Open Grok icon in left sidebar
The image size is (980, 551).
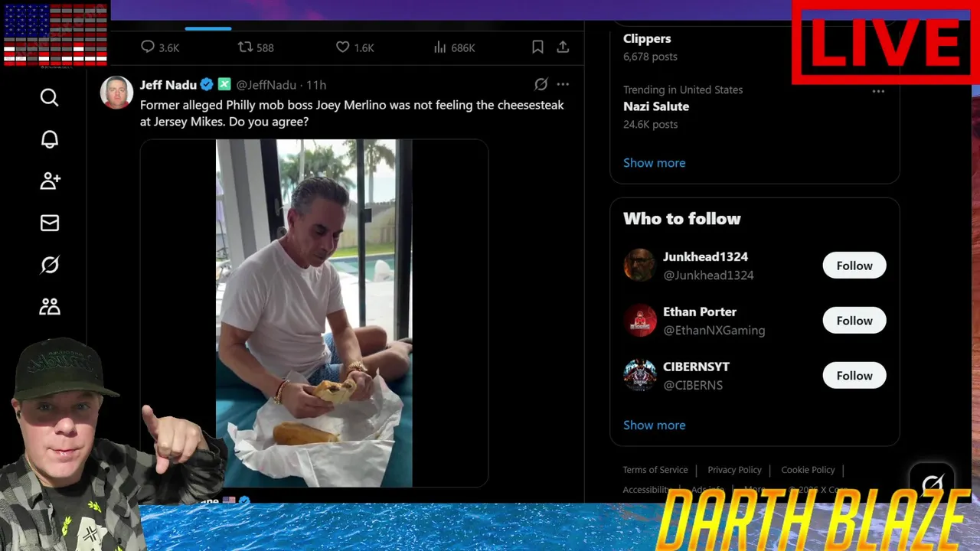pos(49,265)
